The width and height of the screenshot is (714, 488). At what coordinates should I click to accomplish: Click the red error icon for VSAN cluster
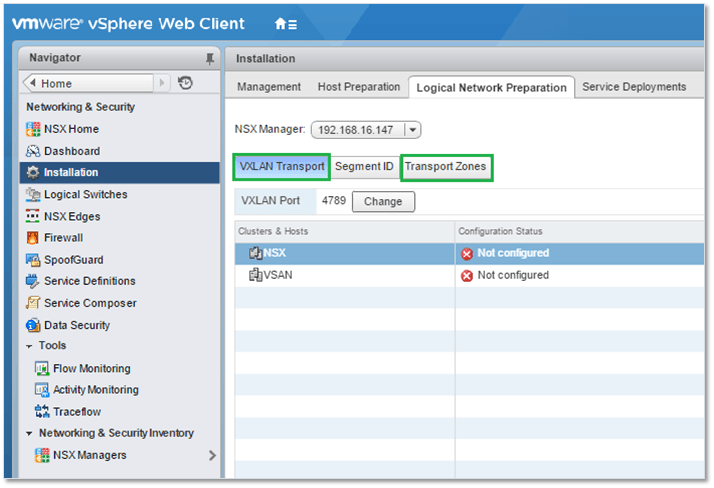[x=467, y=275]
